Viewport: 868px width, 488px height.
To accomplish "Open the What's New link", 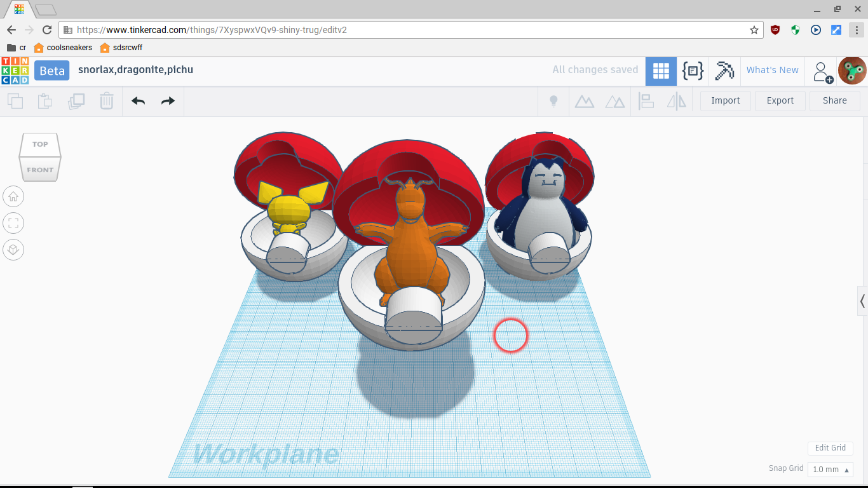I will (773, 70).
